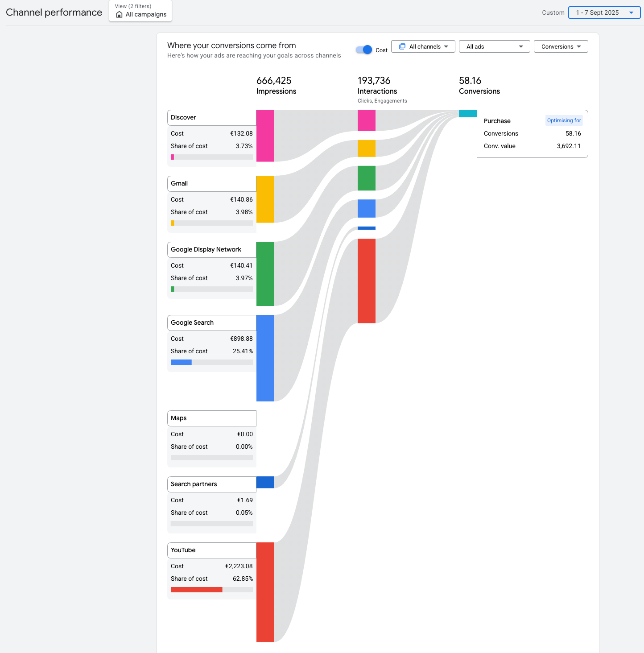Toggle the Cost switch off
Image resolution: width=644 pixels, height=653 pixels.
pos(364,50)
